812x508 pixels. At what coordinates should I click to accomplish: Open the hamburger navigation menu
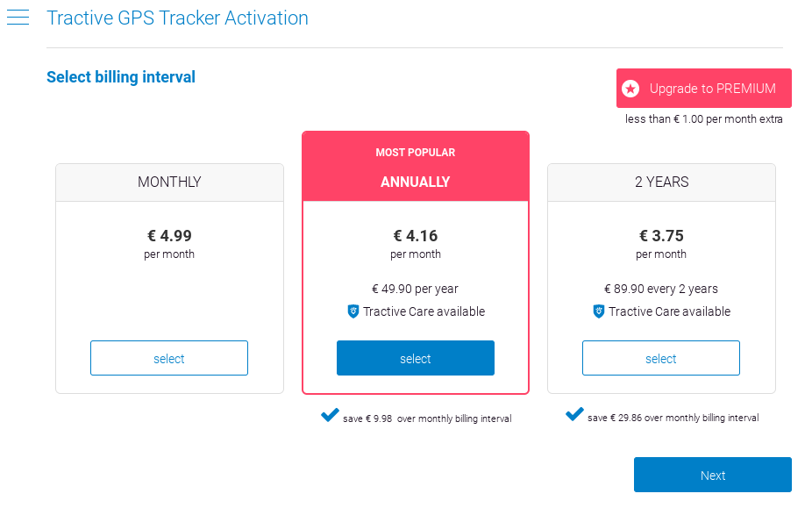coord(18,17)
